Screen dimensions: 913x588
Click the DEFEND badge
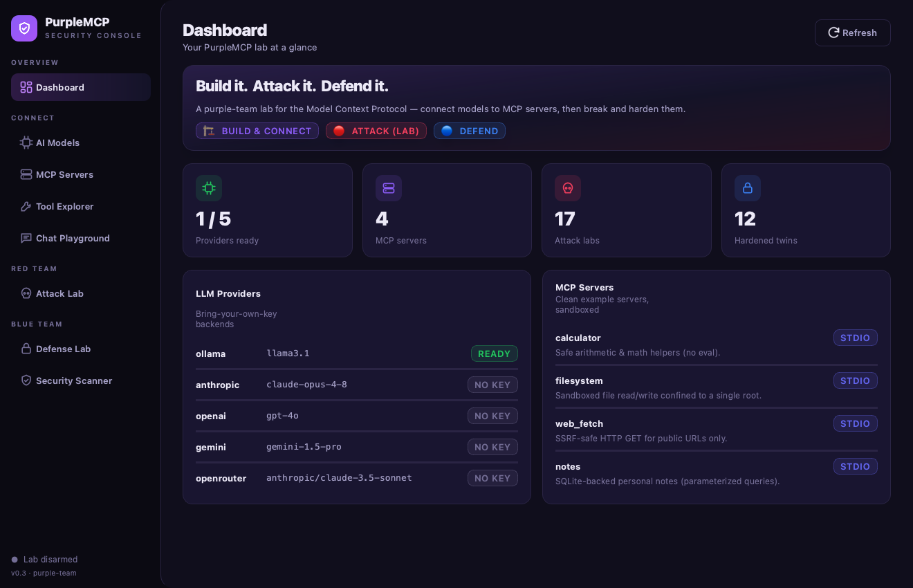click(470, 131)
